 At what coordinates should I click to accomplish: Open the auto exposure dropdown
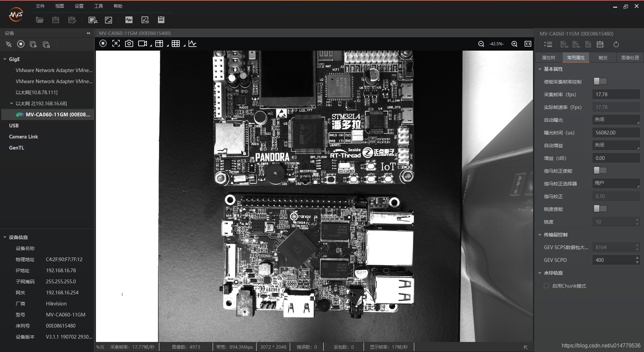[x=616, y=120]
